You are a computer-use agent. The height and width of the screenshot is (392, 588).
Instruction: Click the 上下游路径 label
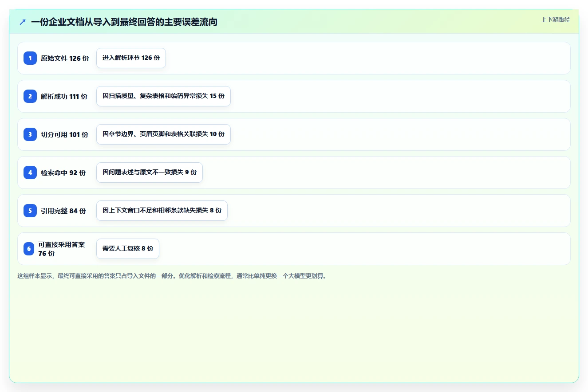555,20
